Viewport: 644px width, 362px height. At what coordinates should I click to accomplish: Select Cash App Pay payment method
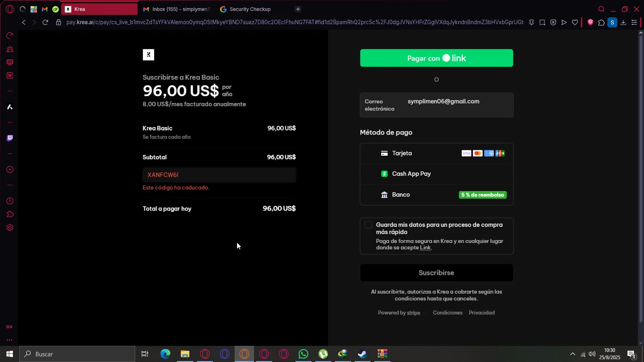[437, 174]
